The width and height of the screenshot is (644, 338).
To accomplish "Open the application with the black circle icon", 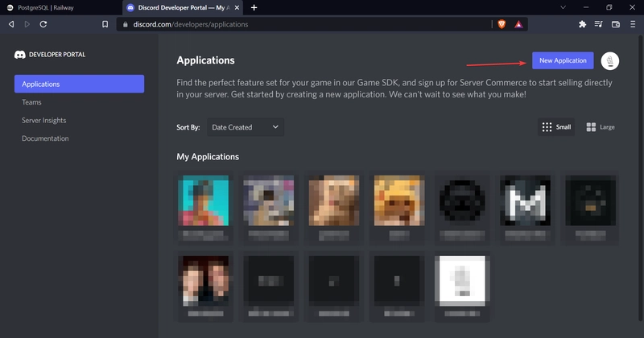I will [462, 200].
